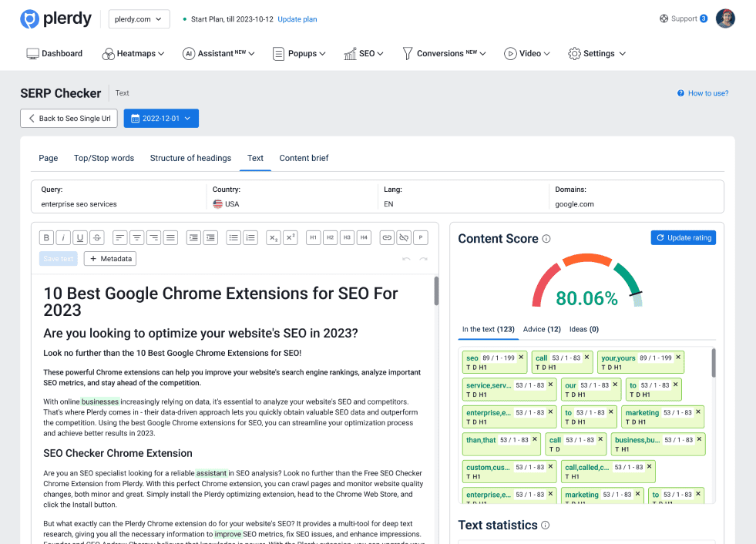
Task: Open the 2022-12-01 date picker
Action: (x=161, y=119)
